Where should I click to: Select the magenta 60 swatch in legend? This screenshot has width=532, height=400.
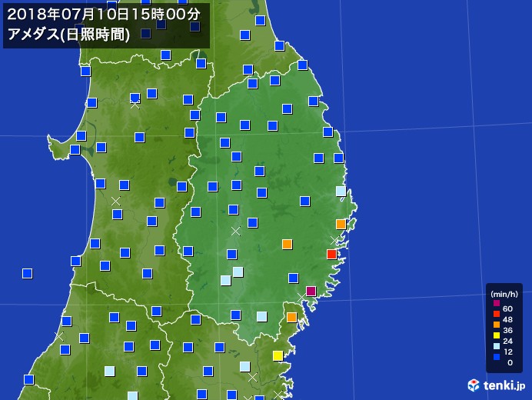pos(497,303)
